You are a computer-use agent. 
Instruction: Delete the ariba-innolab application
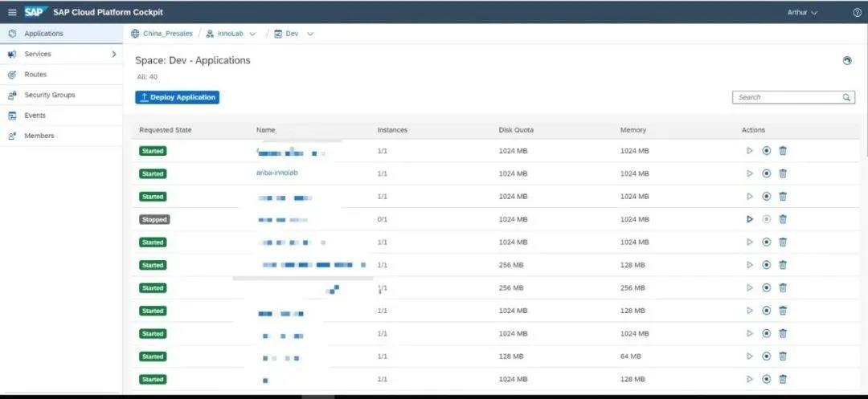coord(783,173)
